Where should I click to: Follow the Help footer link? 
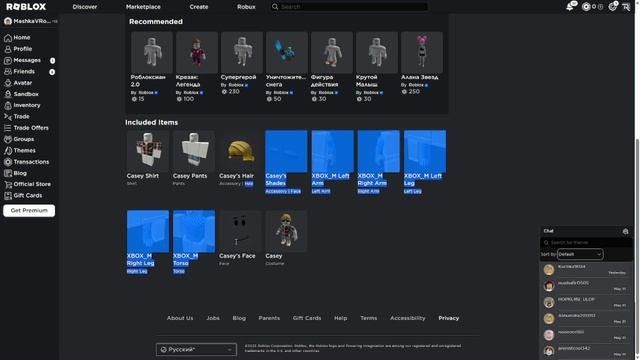click(x=340, y=318)
